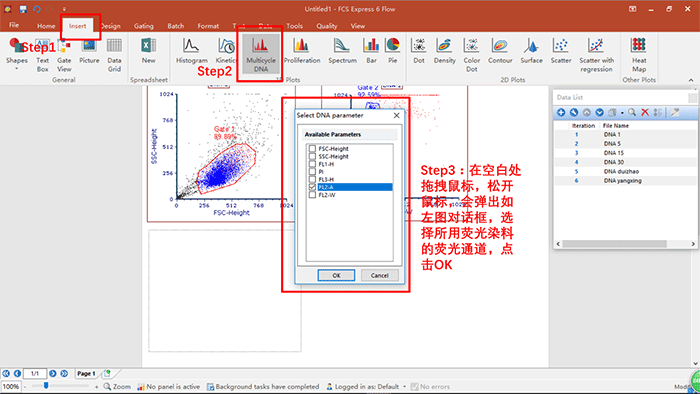Switch to the Gating ribbon tab
Image resolution: width=700 pixels, height=394 pixels.
point(143,26)
